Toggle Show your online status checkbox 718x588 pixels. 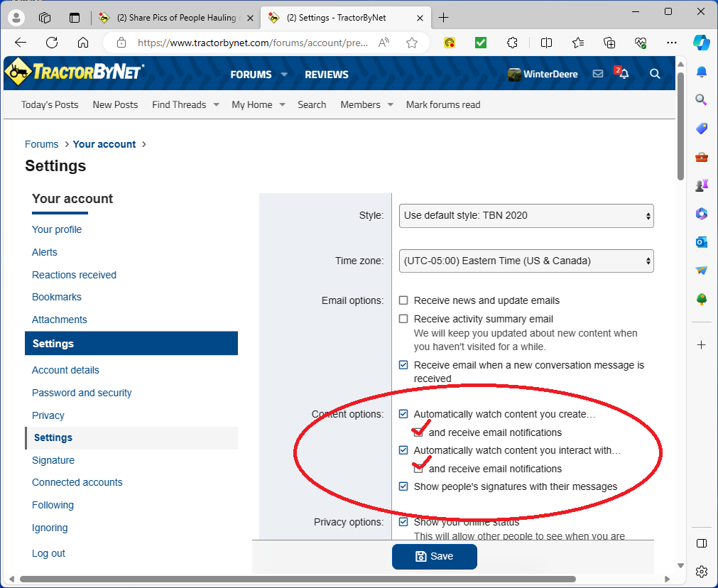[x=403, y=522]
